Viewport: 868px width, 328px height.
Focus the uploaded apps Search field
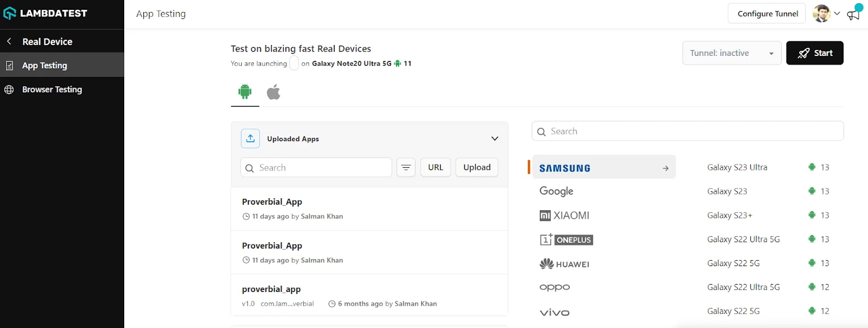click(316, 167)
